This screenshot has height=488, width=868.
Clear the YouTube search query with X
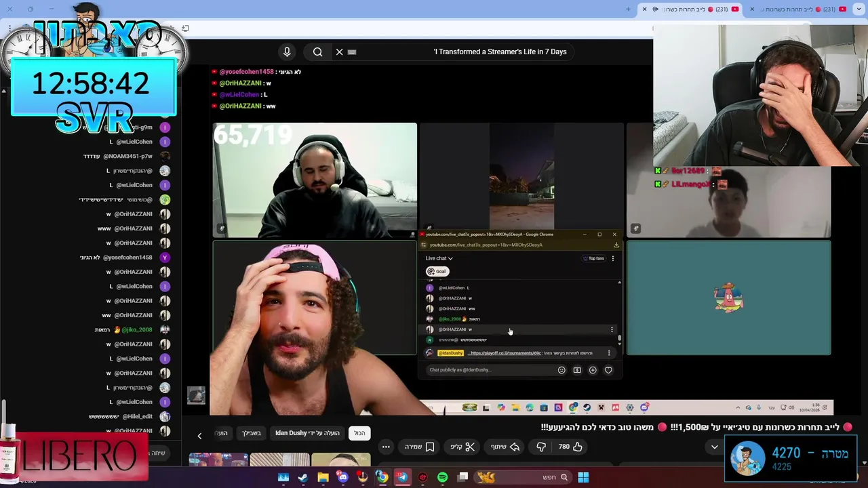click(340, 52)
